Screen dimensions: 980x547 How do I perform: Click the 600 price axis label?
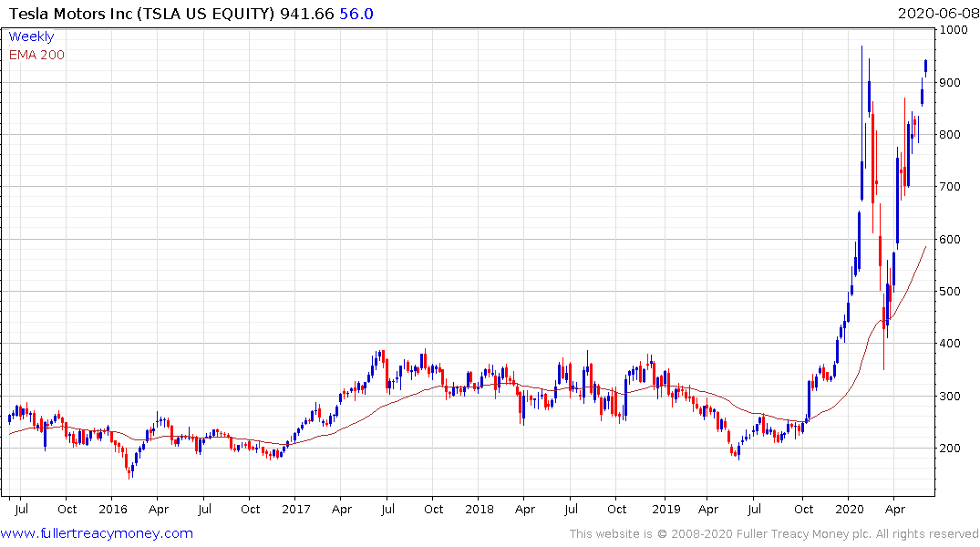pyautogui.click(x=950, y=240)
